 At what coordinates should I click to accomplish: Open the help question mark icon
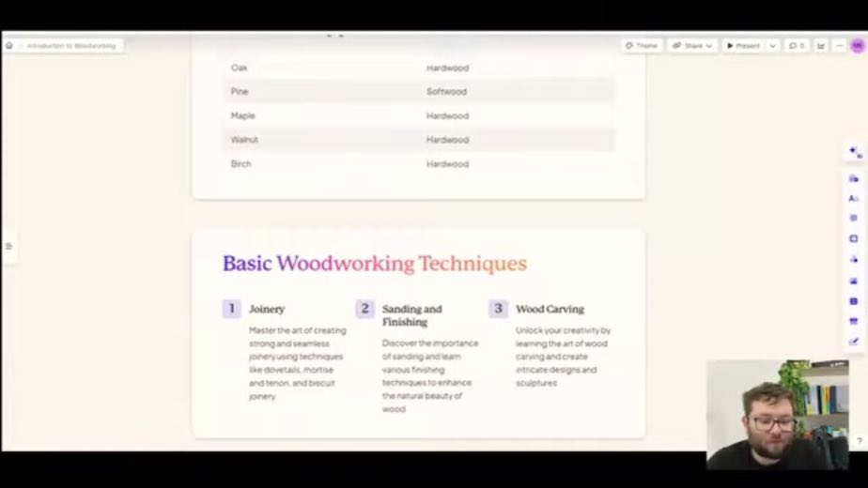point(860,441)
